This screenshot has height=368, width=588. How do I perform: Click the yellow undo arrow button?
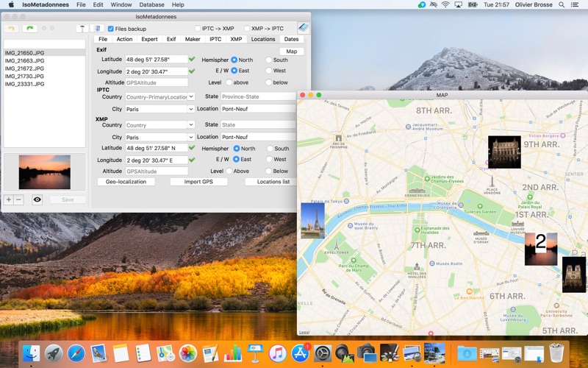click(x=11, y=28)
